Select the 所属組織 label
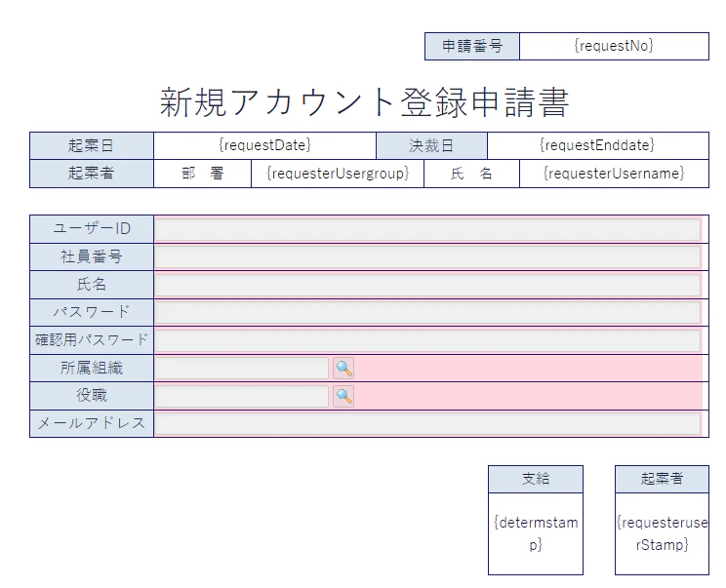The image size is (726, 588). tap(92, 369)
